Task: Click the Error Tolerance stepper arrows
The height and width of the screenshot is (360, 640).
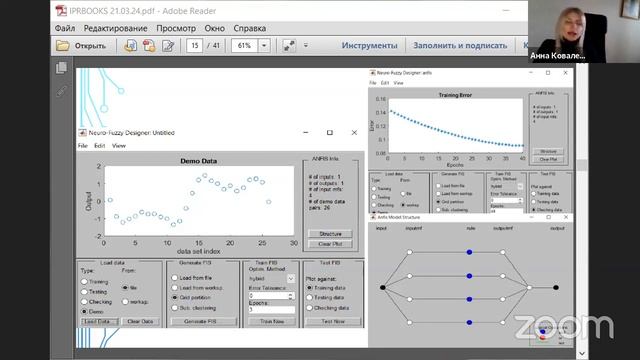Action: coord(290,296)
